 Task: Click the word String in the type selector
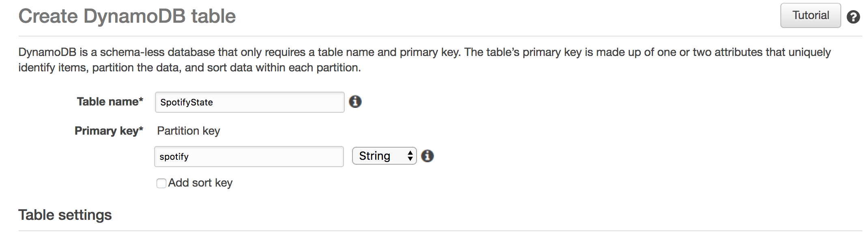point(375,156)
